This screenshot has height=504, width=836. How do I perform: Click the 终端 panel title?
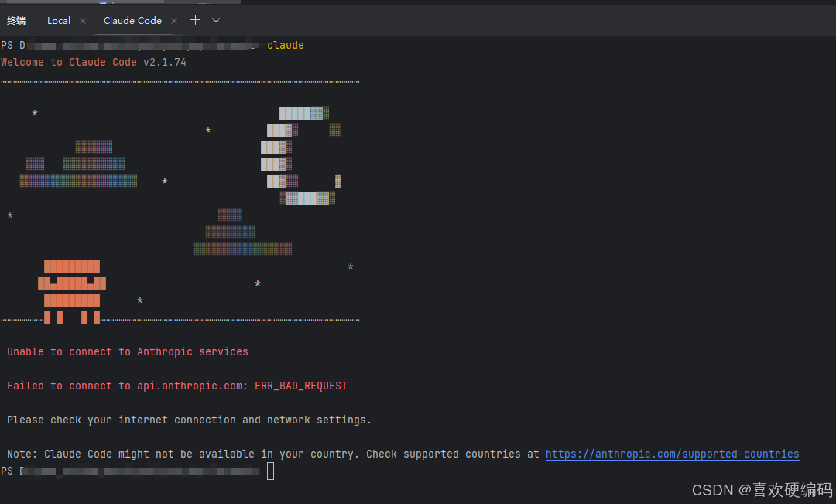coord(16,21)
